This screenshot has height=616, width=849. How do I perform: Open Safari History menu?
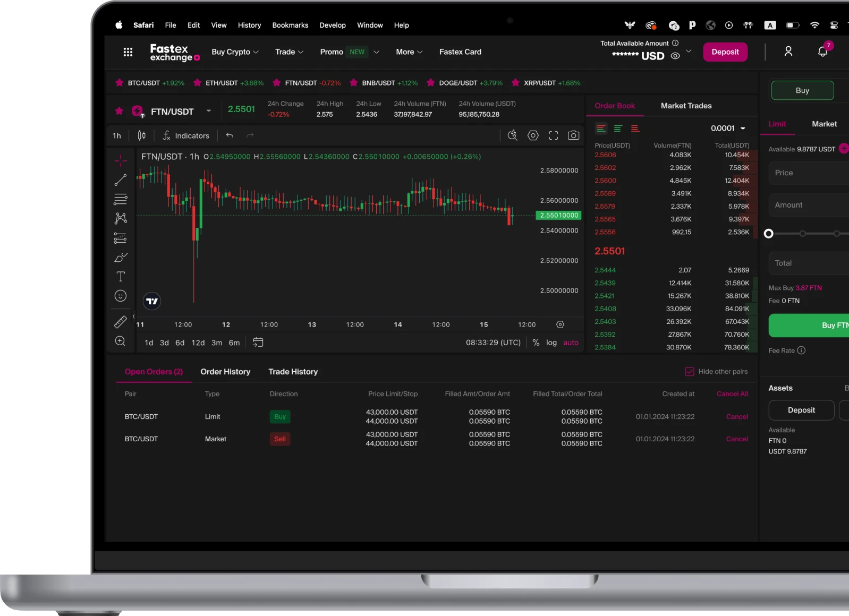click(x=249, y=25)
